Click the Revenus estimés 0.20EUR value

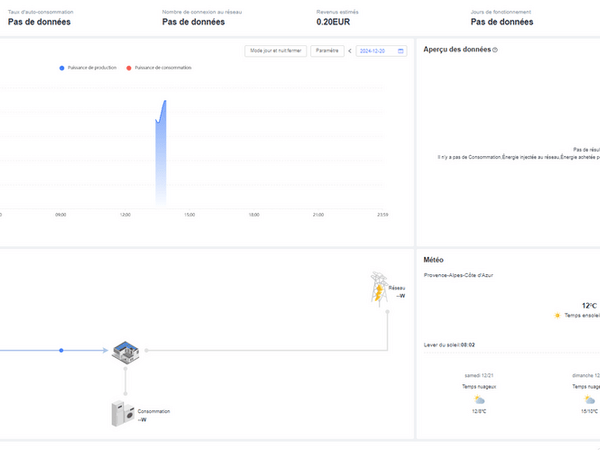tap(333, 21)
